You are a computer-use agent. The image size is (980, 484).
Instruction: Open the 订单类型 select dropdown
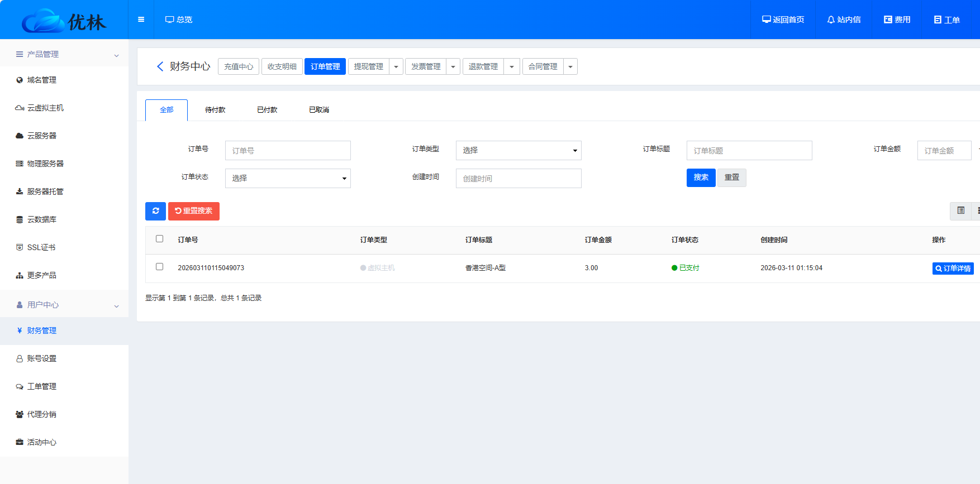[x=518, y=150]
